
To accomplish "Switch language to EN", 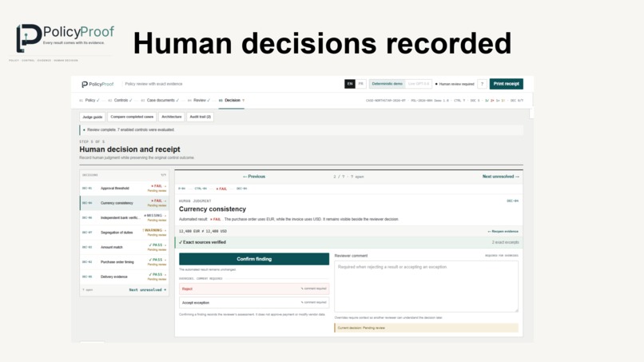I will pyautogui.click(x=349, y=84).
